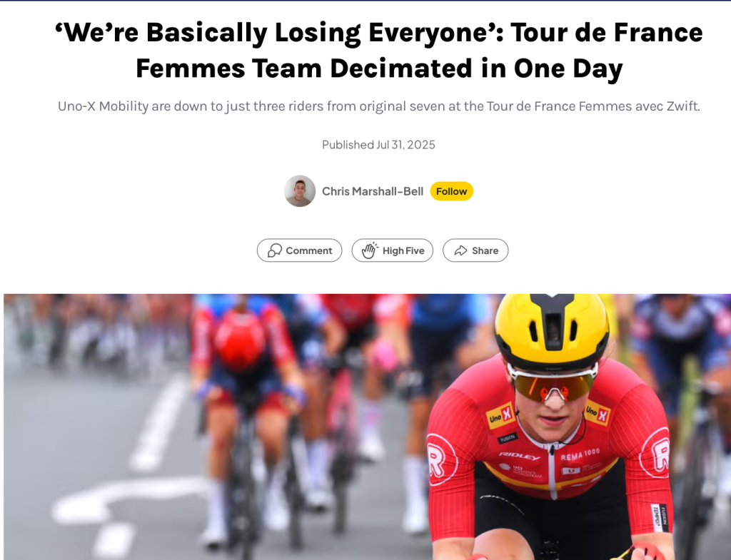Click the Comment speech bubble icon
Screen dimensions: 731x560
click(x=275, y=250)
